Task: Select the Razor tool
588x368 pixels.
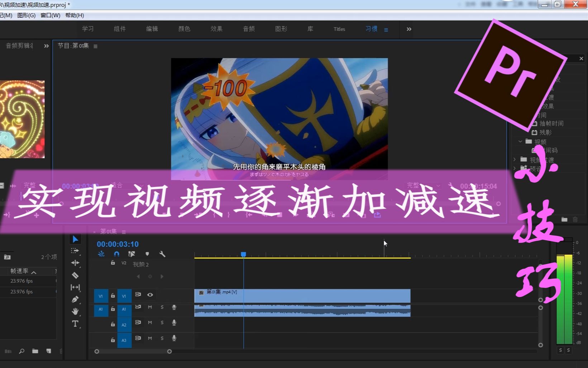Action: 75,275
